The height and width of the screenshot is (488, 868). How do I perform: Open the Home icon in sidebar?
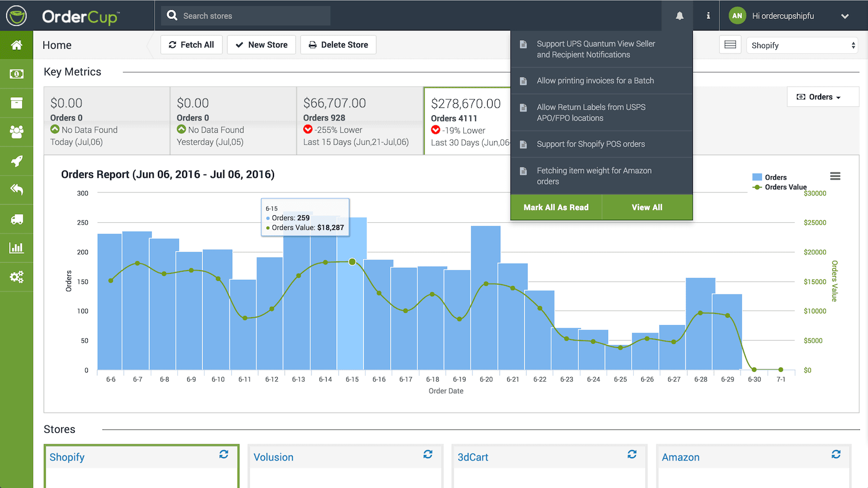coord(17,45)
